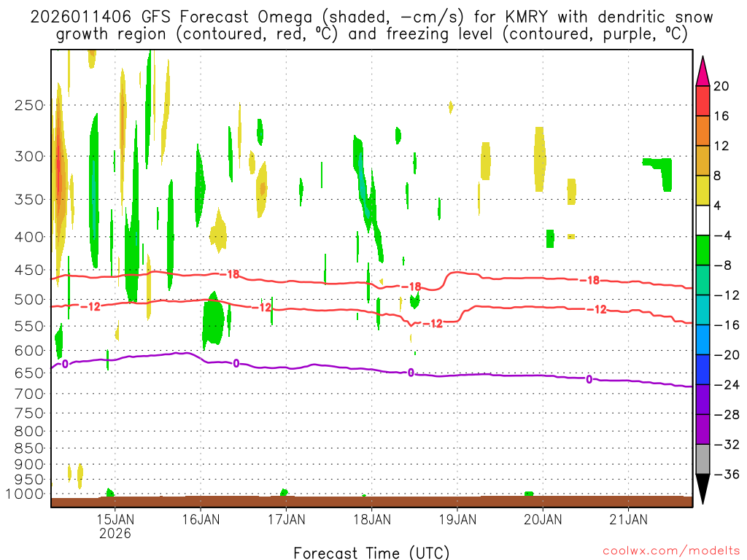Click the 650 pressure level label

click(29, 373)
